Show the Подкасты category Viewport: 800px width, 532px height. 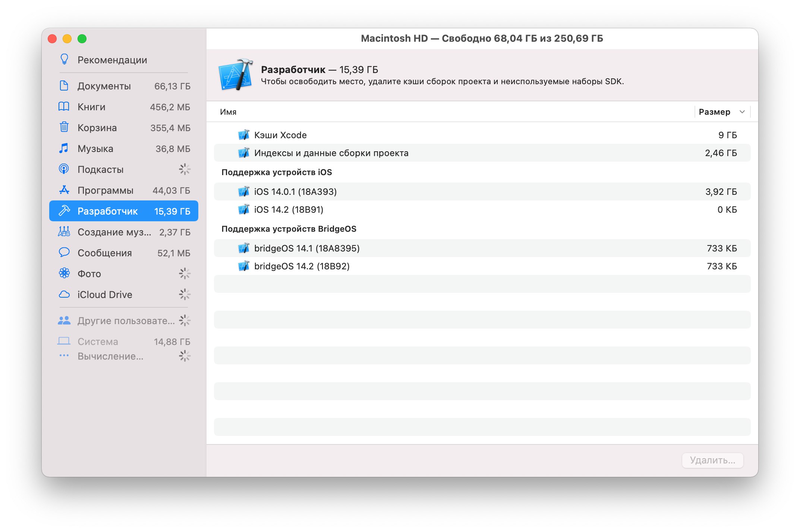coord(123,169)
